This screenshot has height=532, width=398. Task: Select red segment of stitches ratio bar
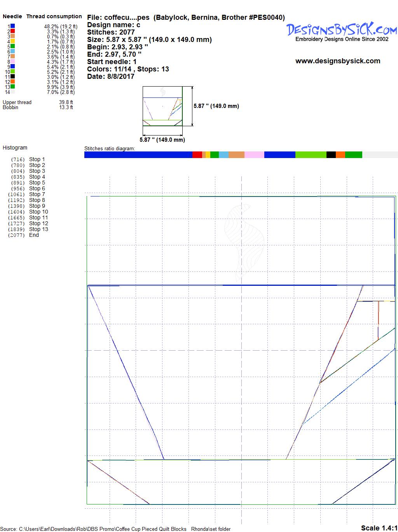tap(197, 155)
